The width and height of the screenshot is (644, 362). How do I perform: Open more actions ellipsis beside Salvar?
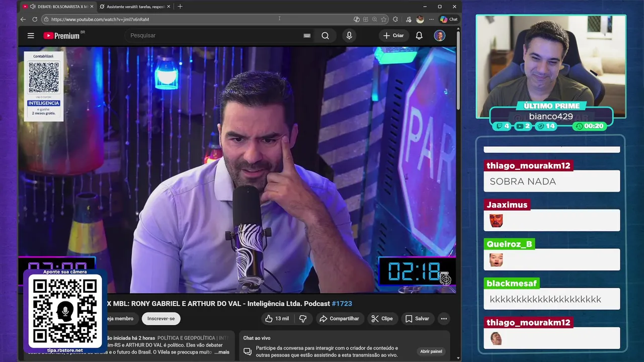point(444,318)
